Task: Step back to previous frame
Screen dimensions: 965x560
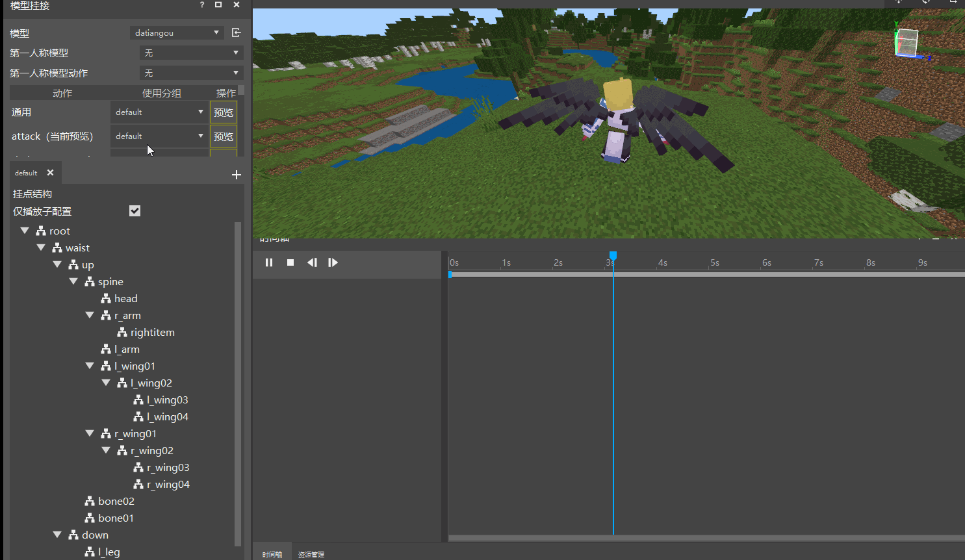Action: 312,262
